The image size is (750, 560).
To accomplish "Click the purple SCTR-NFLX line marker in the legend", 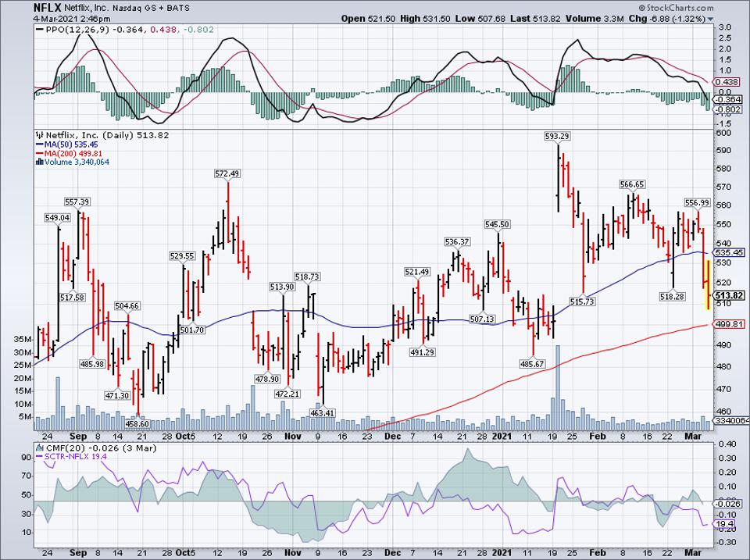I will 39,455.
